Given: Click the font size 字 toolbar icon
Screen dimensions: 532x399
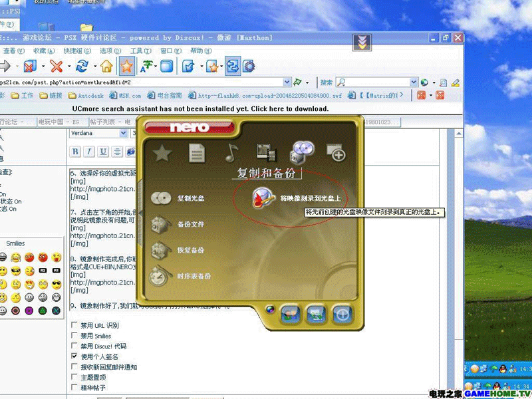Looking at the screenshot, I should tap(146, 66).
